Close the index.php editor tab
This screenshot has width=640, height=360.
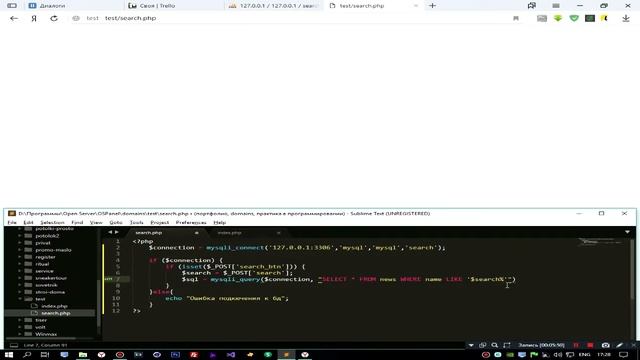coord(278,233)
